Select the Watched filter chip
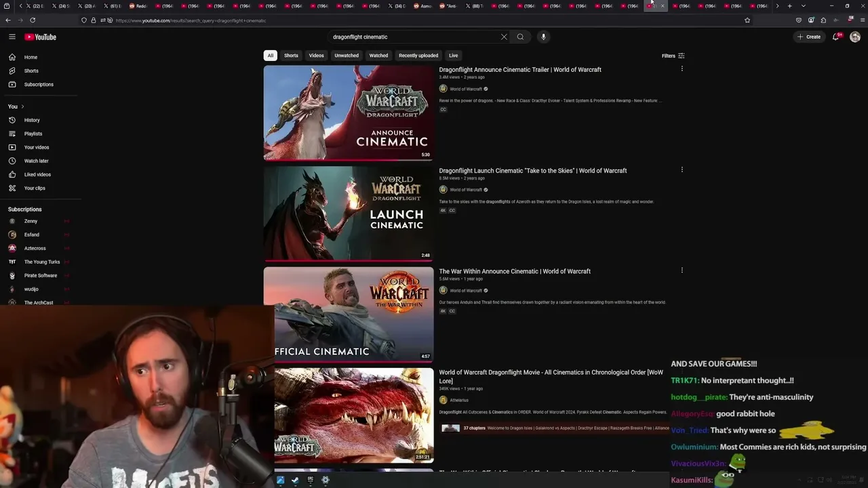The height and width of the screenshot is (488, 868). click(x=378, y=56)
